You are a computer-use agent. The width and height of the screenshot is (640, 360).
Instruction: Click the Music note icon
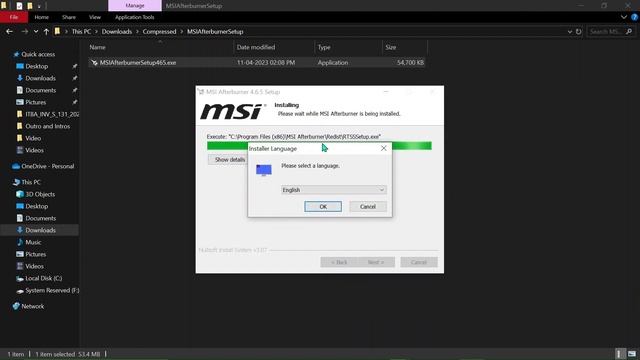(20, 242)
